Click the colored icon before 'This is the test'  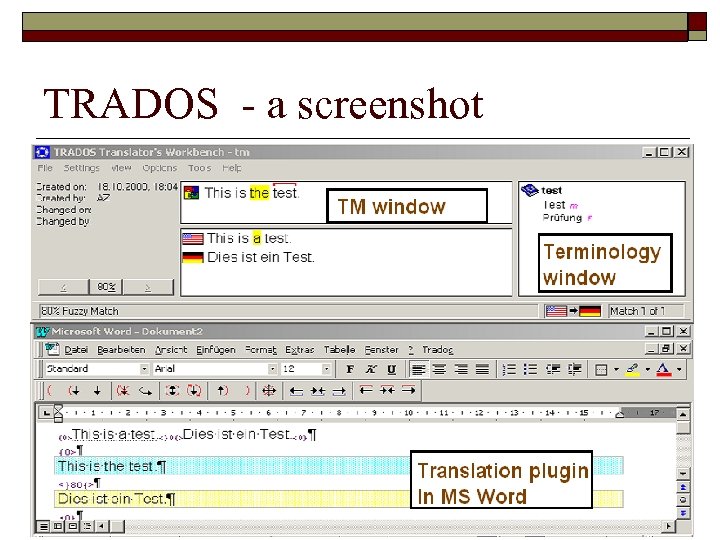[191, 192]
